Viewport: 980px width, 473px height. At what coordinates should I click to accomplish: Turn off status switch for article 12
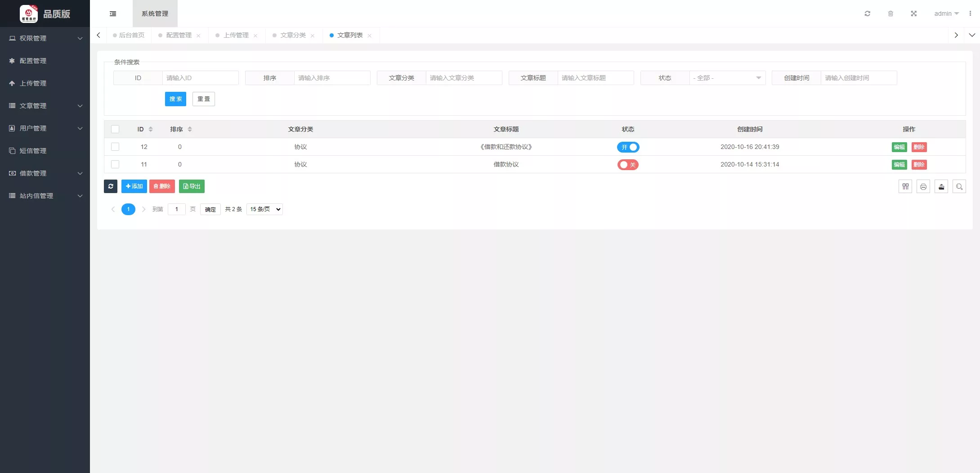point(628,147)
